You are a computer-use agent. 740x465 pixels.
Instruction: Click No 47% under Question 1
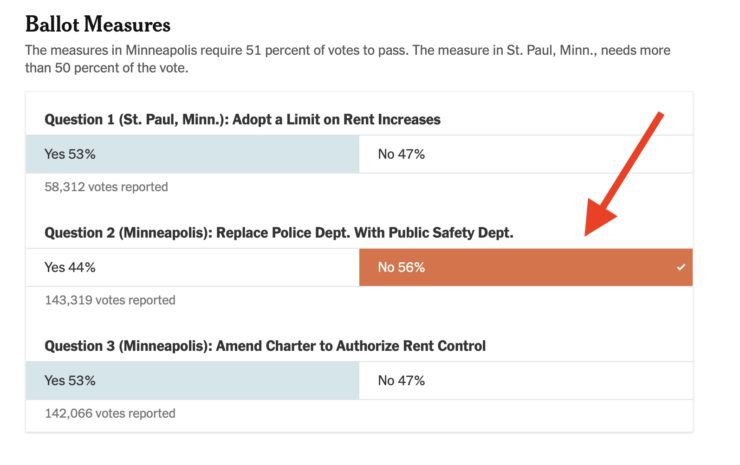click(x=401, y=154)
